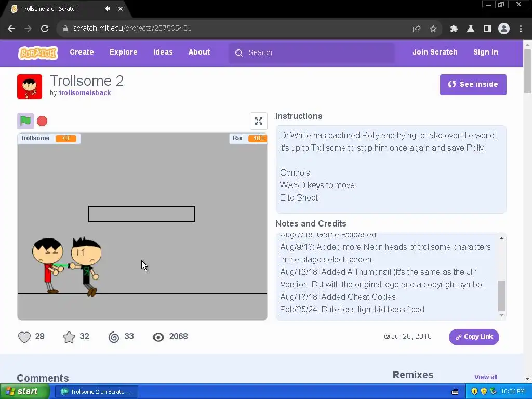Click the See inside button
The height and width of the screenshot is (399, 532).
473,85
